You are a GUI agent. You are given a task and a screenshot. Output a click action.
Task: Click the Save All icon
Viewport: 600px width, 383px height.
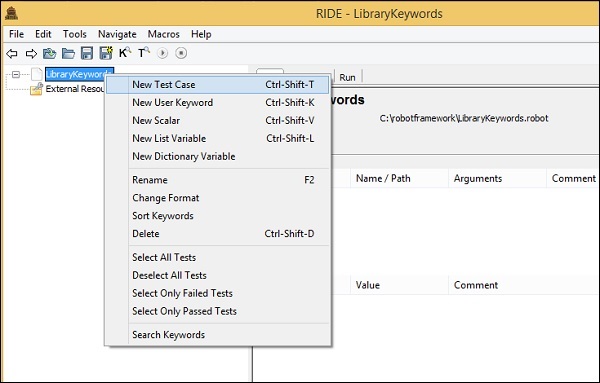tap(106, 53)
